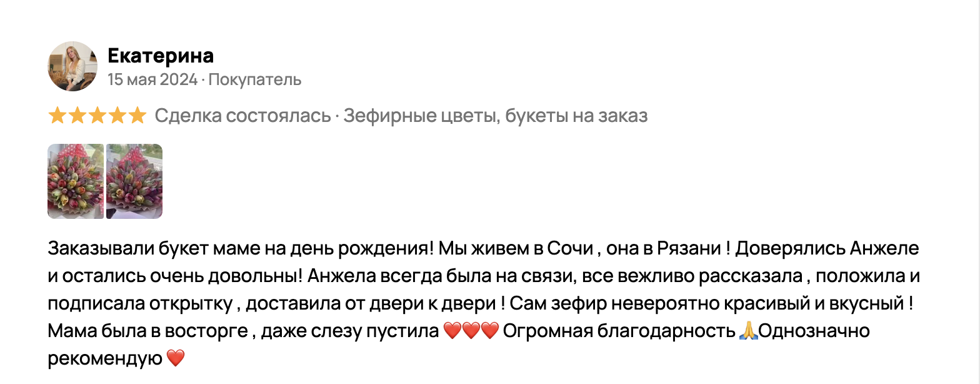Click the review date 15 мая 2024
The height and width of the screenshot is (384, 980).
tap(152, 80)
